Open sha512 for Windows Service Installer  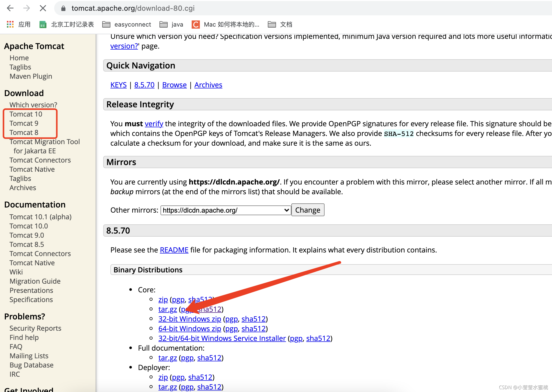318,338
